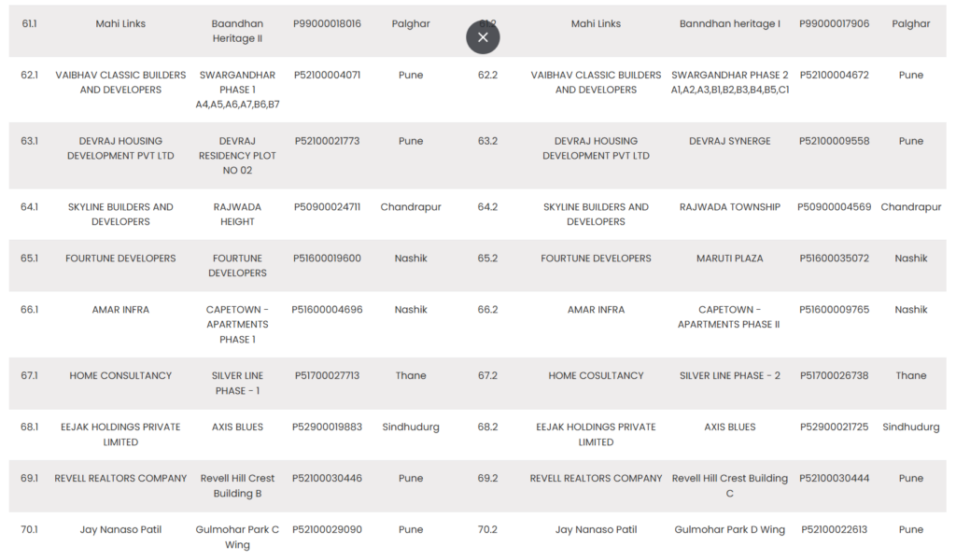This screenshot has width=956, height=560.
Task: Select registration number P51600004696
Action: click(x=327, y=309)
